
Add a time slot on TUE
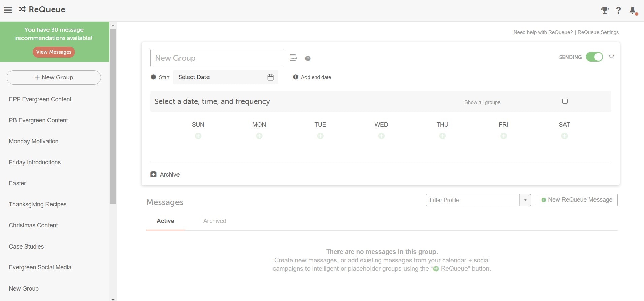coord(320,136)
